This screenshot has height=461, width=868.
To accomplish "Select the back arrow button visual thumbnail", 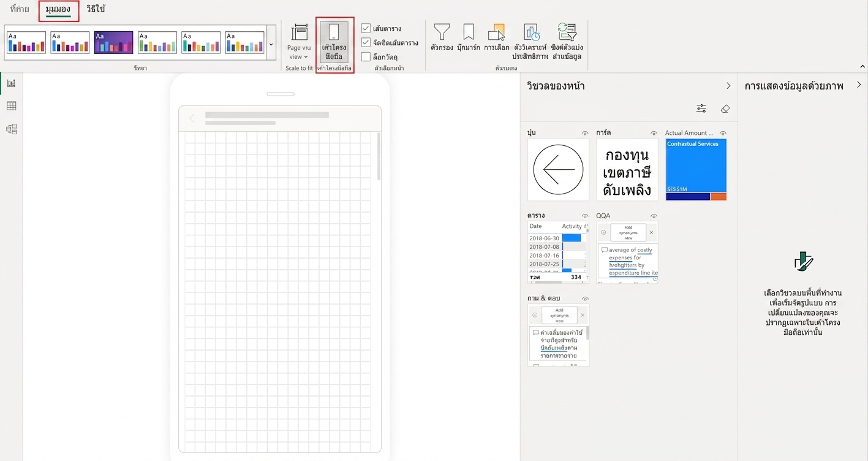I will (x=558, y=169).
